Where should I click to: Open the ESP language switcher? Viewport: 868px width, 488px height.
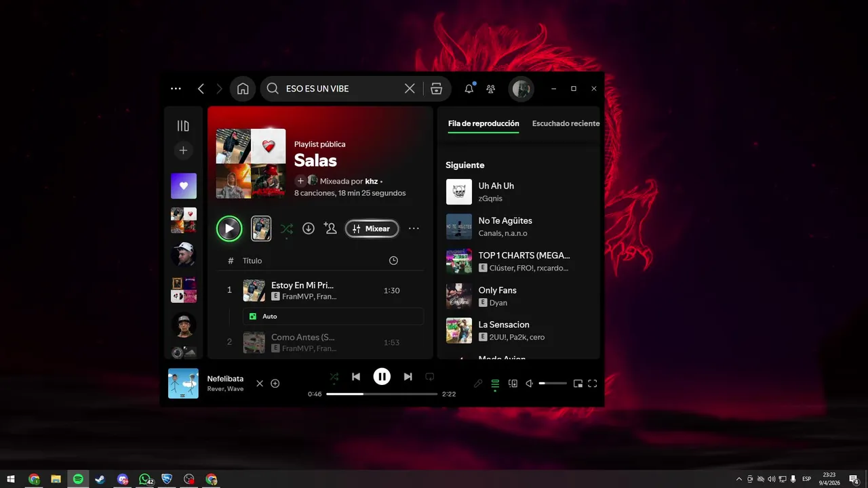click(806, 479)
